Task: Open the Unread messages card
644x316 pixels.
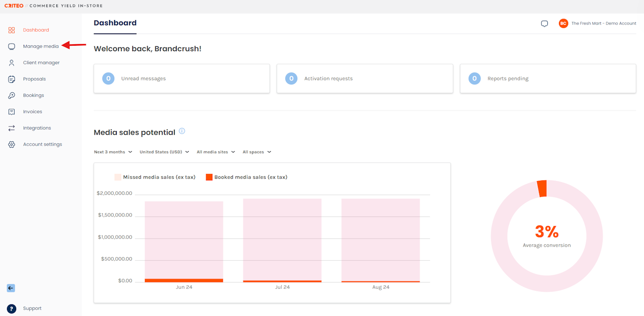Action: click(x=182, y=78)
